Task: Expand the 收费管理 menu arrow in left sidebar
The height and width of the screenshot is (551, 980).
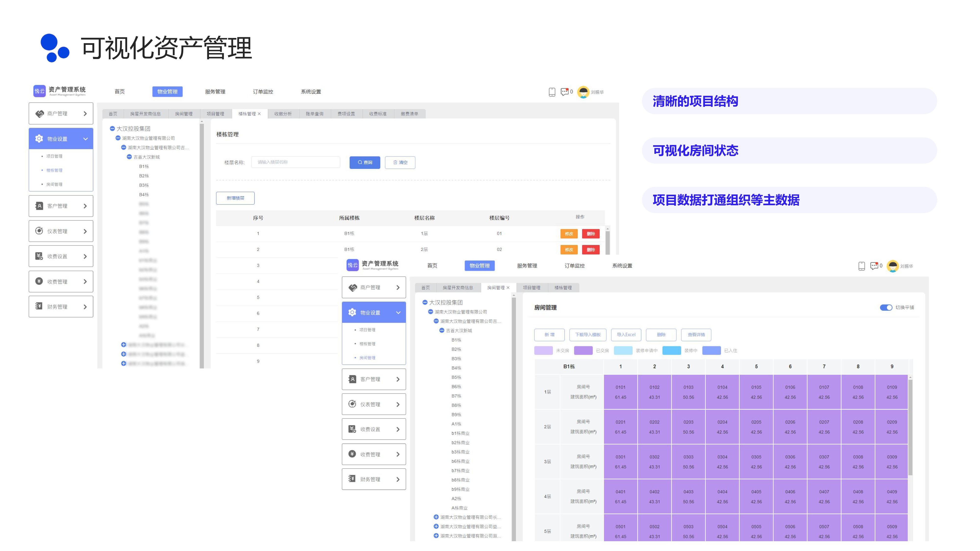Action: point(85,281)
